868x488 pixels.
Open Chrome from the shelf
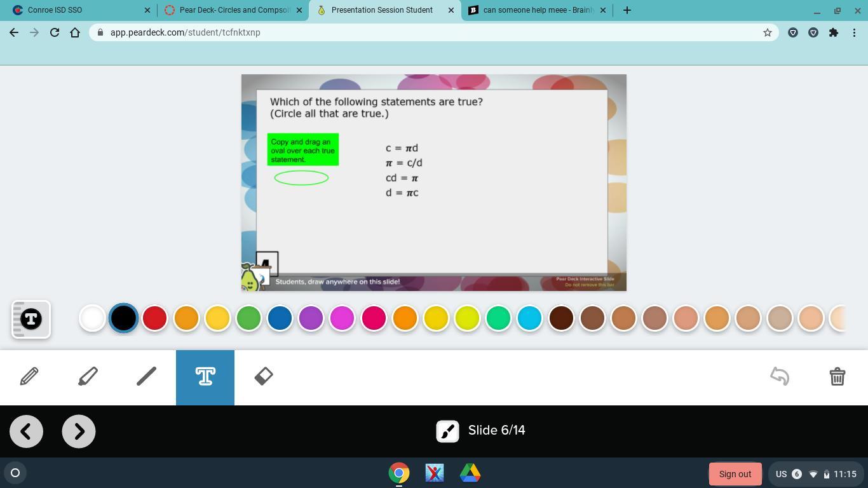(399, 473)
